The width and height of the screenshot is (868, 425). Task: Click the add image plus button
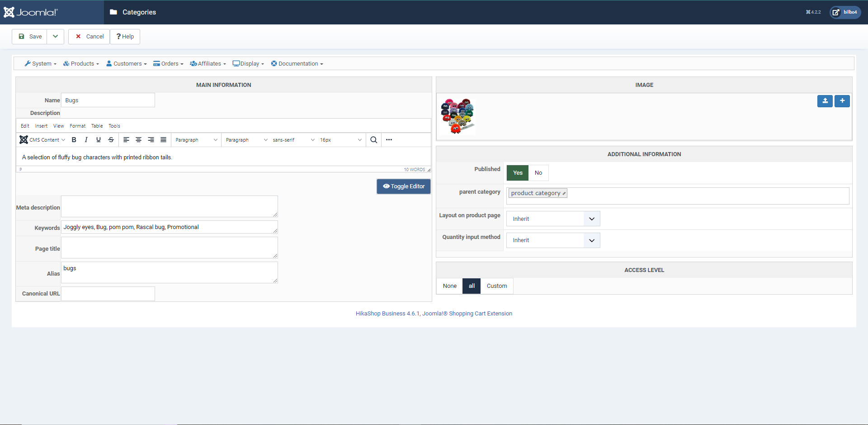(842, 101)
